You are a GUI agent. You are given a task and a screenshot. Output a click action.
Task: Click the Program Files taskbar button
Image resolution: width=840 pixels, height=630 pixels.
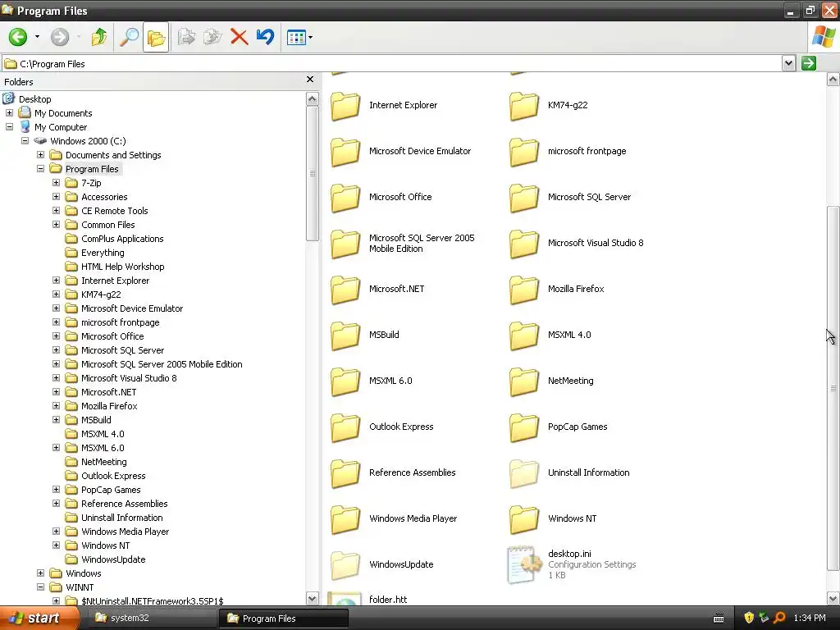coord(284,619)
